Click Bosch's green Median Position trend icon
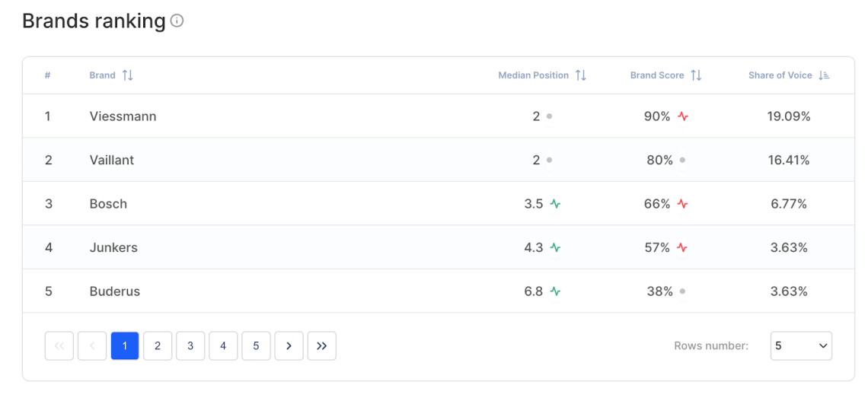This screenshot has height=401, width=868. [555, 204]
